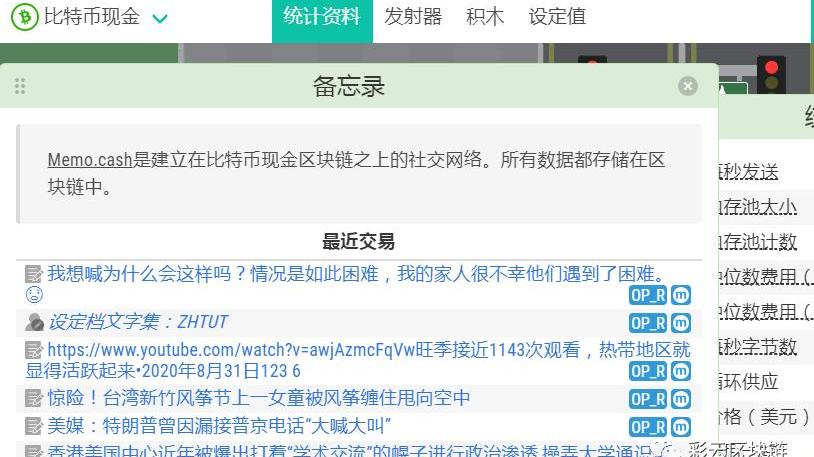Open the 发射器 tab
This screenshot has width=814, height=457.
(x=413, y=17)
